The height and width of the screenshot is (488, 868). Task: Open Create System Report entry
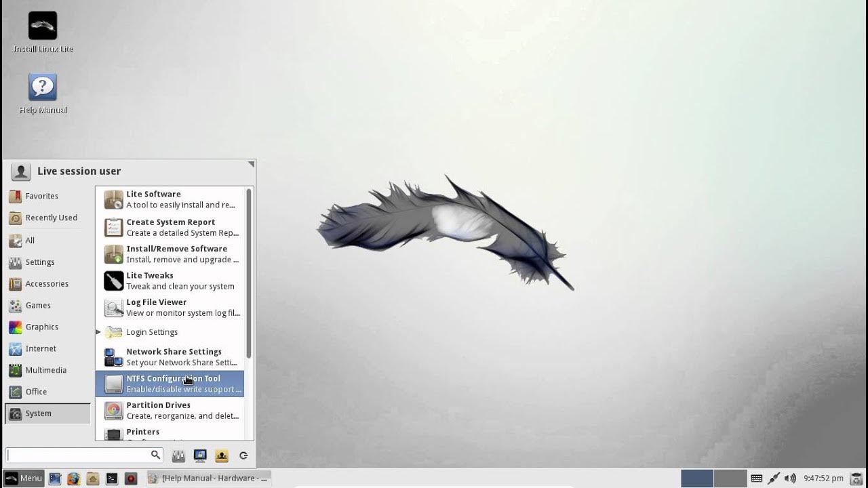pos(170,227)
